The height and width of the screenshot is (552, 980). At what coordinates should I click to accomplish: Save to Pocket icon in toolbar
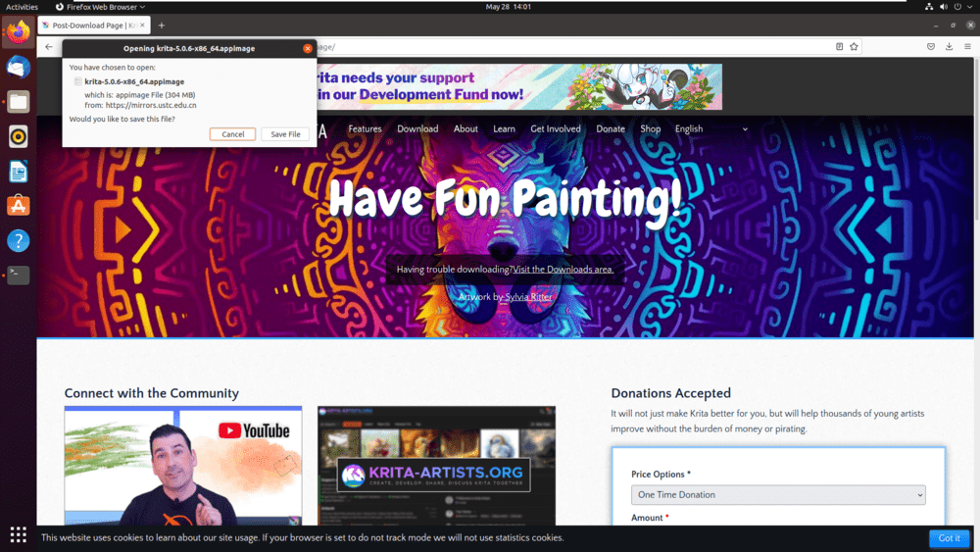pos(931,47)
